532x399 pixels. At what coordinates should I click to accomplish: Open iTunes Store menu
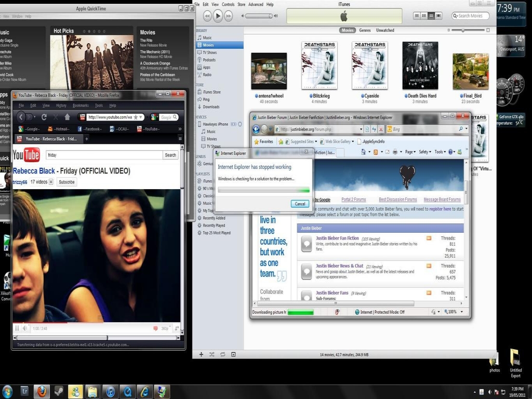coord(241,4)
